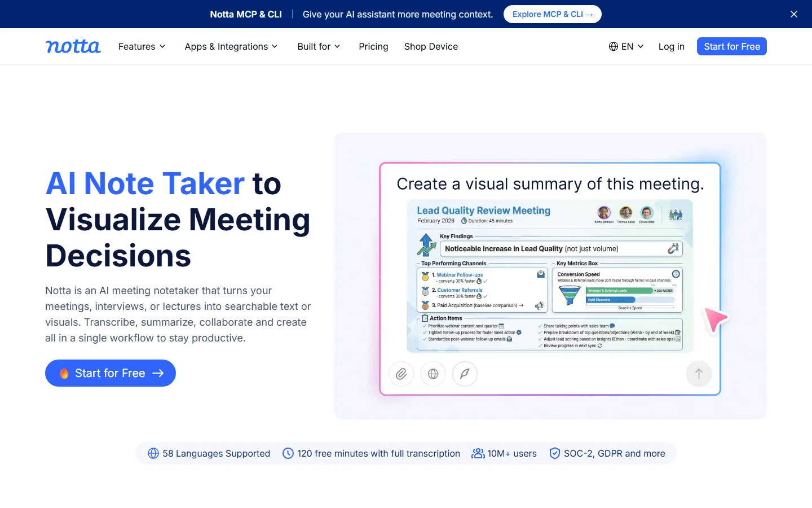Click the large hero Start for Free button
Viewport: 812px width, 508px height.
tap(111, 373)
